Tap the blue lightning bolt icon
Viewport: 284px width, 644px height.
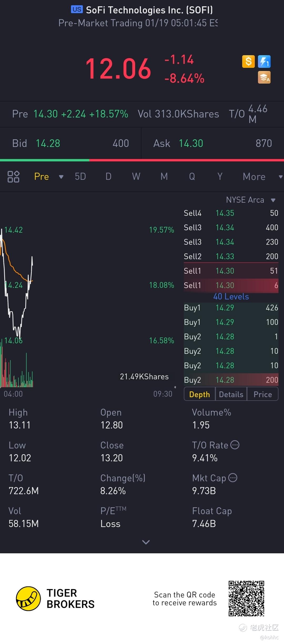pyautogui.click(x=264, y=62)
